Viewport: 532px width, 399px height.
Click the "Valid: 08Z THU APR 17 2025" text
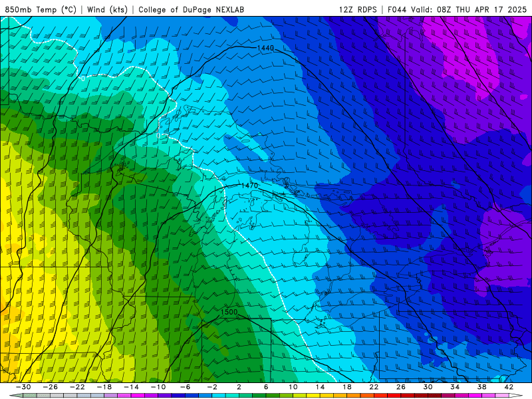point(469,10)
